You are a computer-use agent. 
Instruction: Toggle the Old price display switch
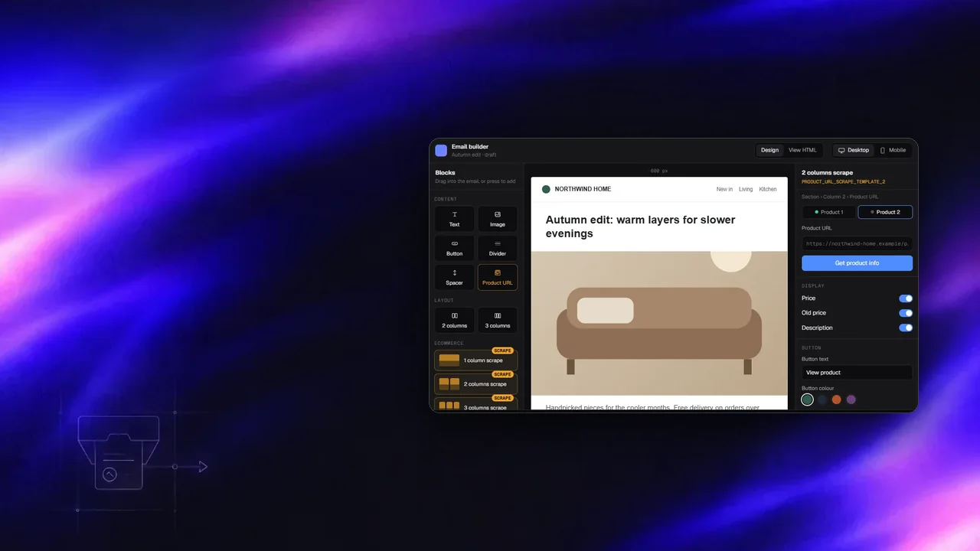point(906,313)
